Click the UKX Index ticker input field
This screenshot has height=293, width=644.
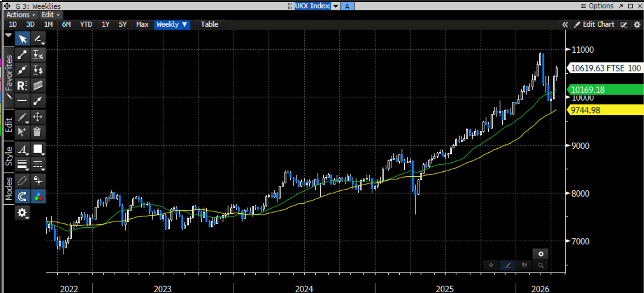coord(313,6)
